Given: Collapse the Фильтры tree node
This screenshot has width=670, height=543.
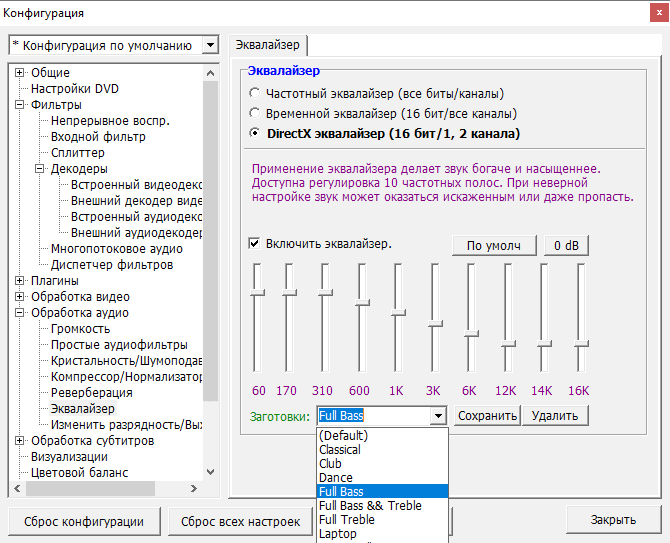Looking at the screenshot, I should tap(19, 105).
